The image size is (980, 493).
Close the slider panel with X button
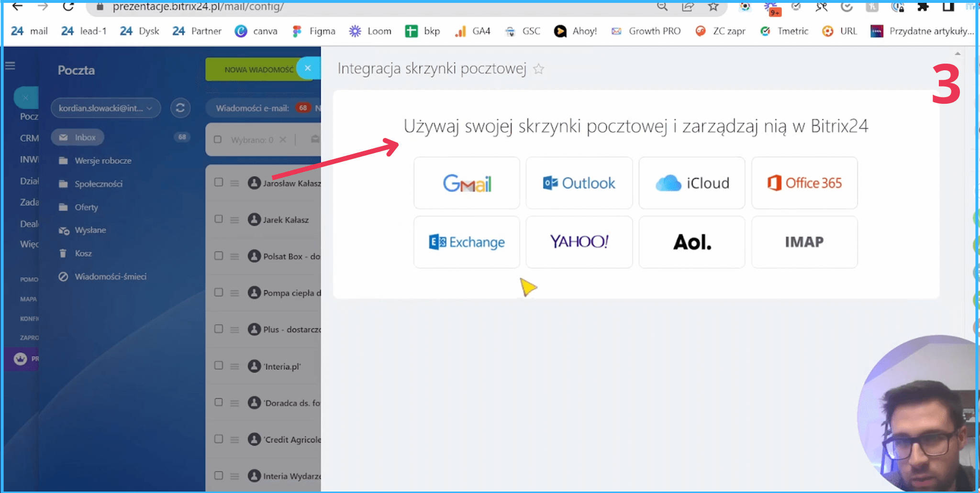[308, 68]
